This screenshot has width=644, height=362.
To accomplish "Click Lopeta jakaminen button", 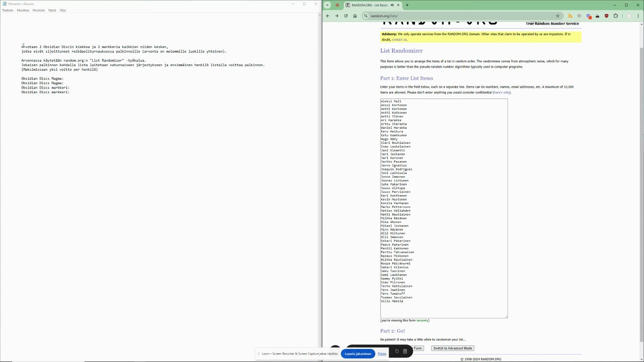I will pyautogui.click(x=358, y=353).
